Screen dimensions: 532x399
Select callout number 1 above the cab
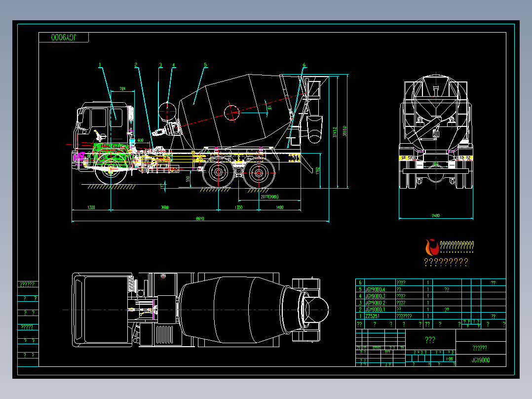pos(100,65)
